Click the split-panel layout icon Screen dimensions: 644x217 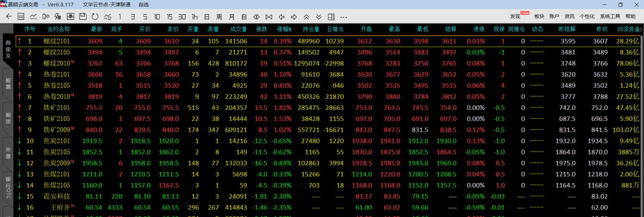(x=331, y=17)
